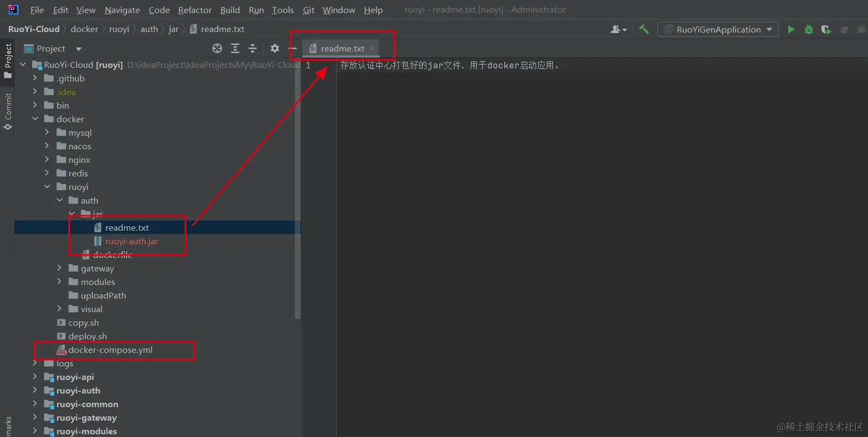Click the IntelliJ IDEA logo icon
Image resolution: width=868 pixels, height=437 pixels.
[13, 10]
